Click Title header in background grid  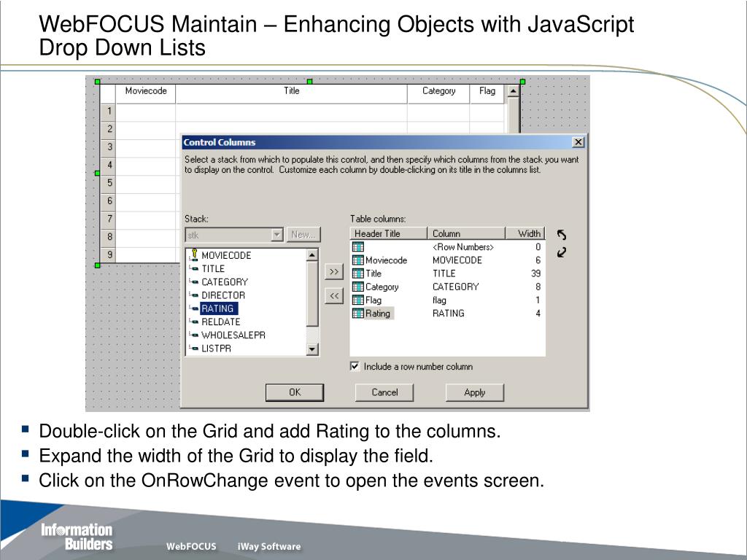tap(292, 93)
